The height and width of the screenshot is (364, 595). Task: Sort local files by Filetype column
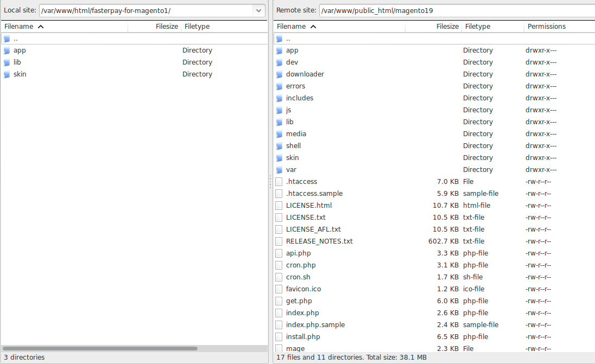(x=224, y=27)
